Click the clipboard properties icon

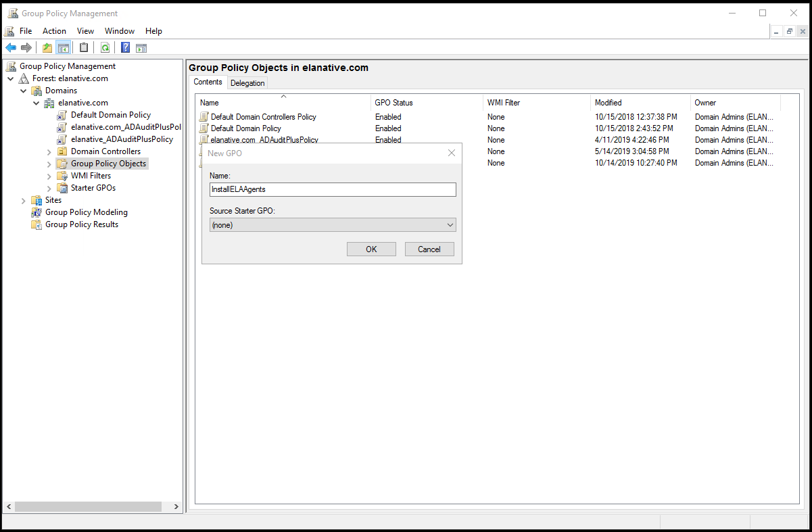pos(83,47)
